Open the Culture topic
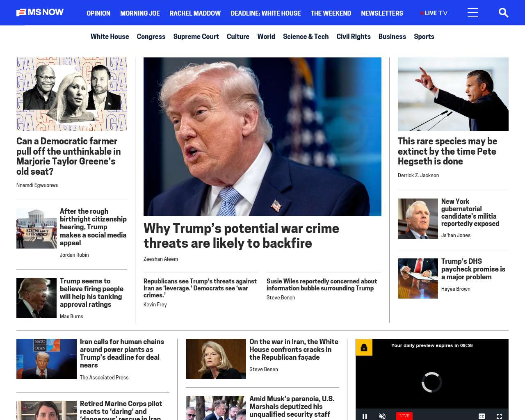The height and width of the screenshot is (420, 525). pos(238,37)
